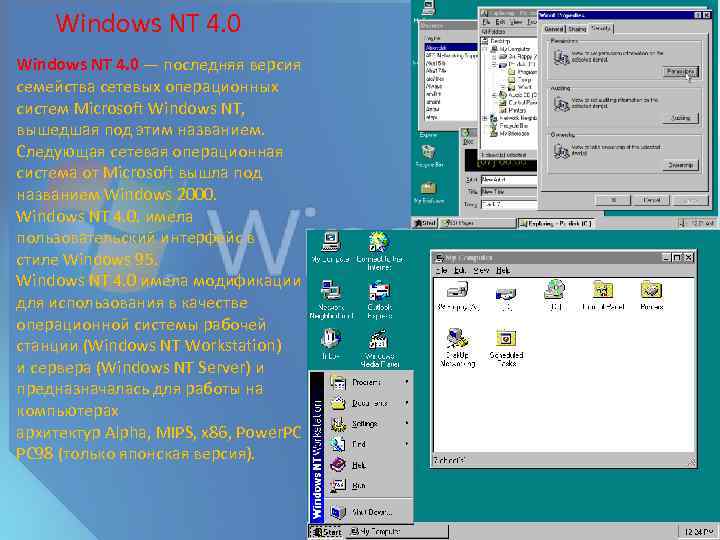Image resolution: width=720 pixels, height=540 pixels.
Task: Open the CD-ROM drive icon in My Computer window
Action: pos(555,295)
